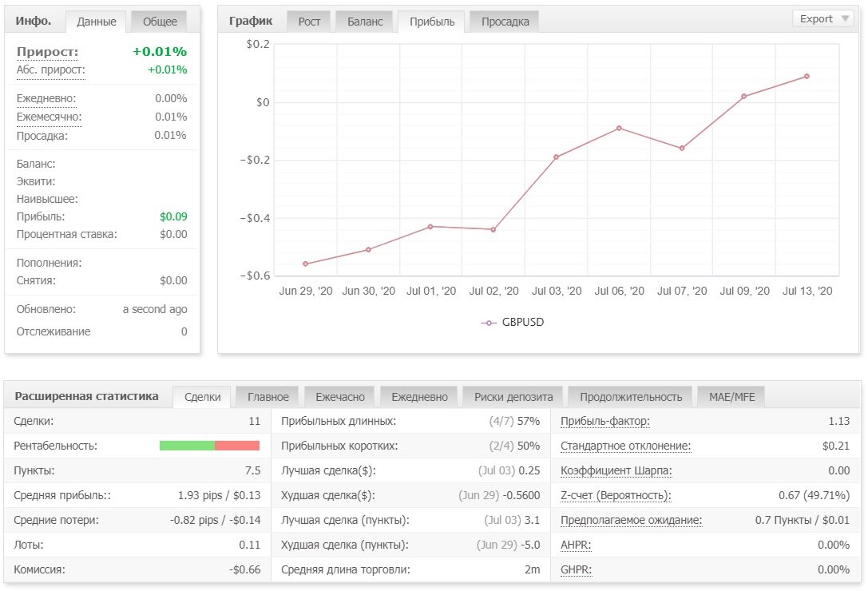Click the Jul 01 data point on chart
Screen dimensions: 868x591
[430, 227]
